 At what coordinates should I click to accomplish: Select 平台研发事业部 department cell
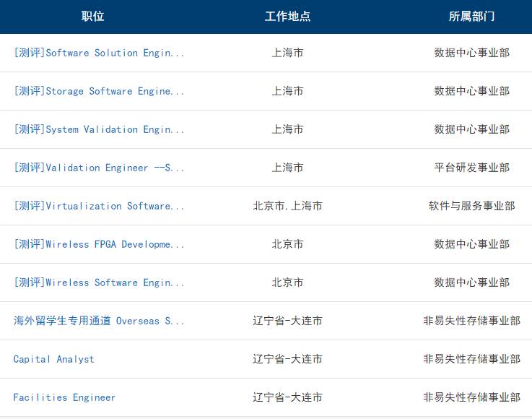click(471, 168)
